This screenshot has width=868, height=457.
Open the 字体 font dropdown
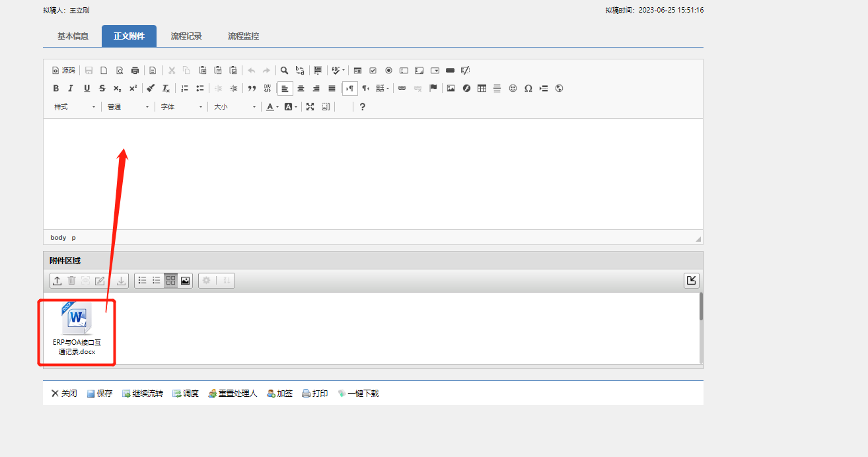coord(182,106)
